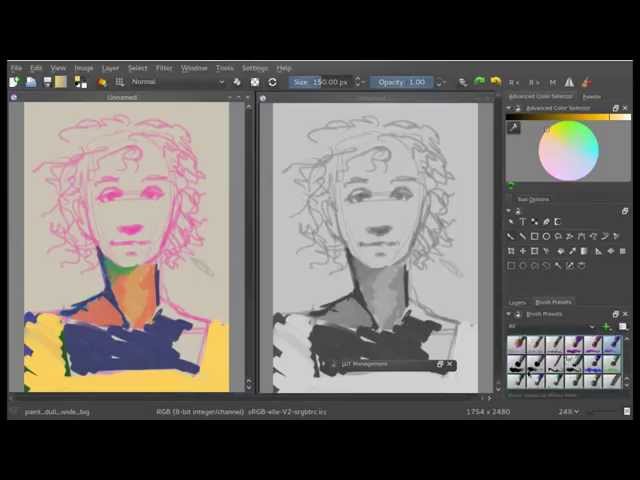This screenshot has width=640, height=480.
Task: Switch to the Tool Options tab
Action: point(533,199)
